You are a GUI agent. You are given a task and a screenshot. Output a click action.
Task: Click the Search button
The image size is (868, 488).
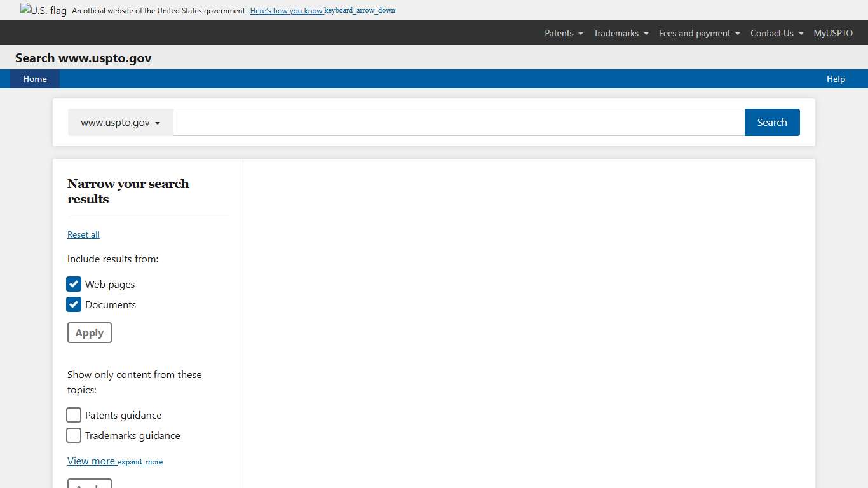(772, 122)
